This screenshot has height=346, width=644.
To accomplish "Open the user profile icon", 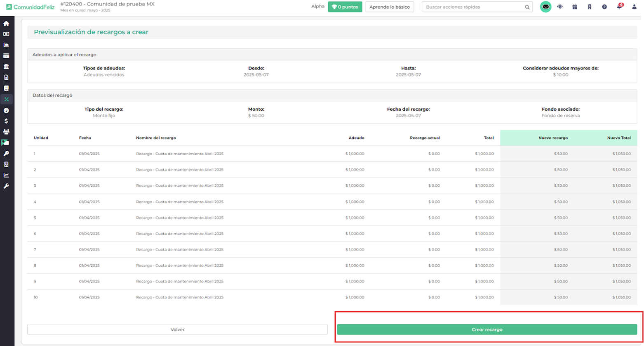I will (634, 7).
